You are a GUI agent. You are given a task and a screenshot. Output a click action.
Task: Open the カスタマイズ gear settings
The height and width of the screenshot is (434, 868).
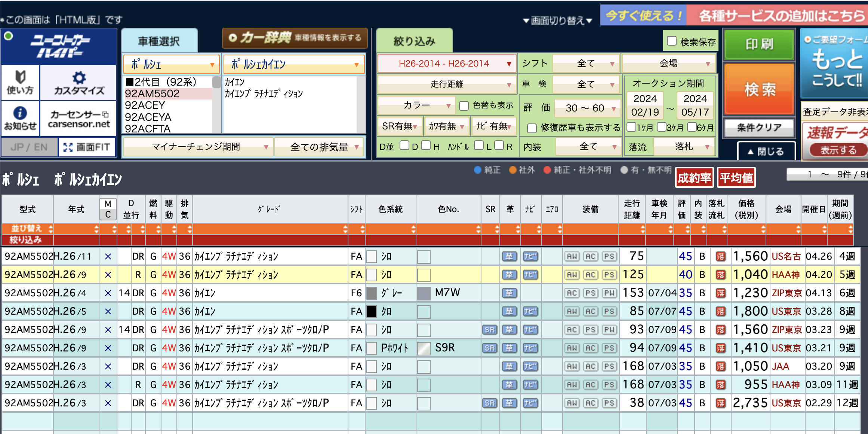(79, 82)
